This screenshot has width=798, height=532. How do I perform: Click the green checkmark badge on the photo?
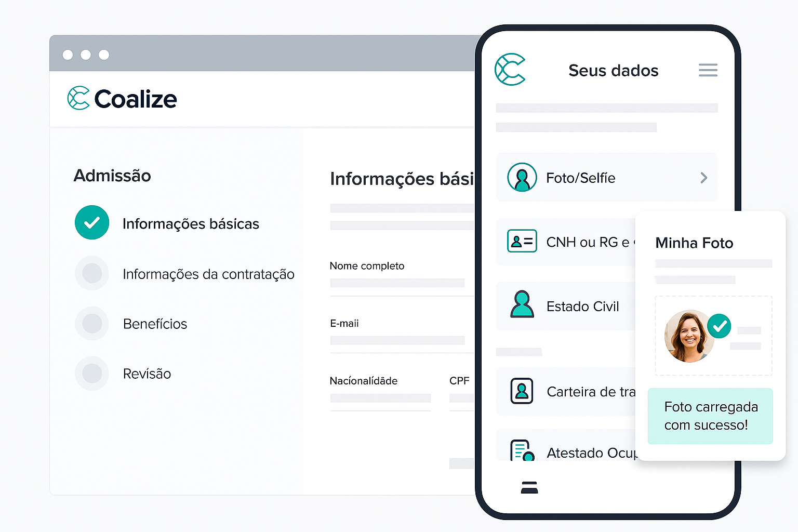719,326
